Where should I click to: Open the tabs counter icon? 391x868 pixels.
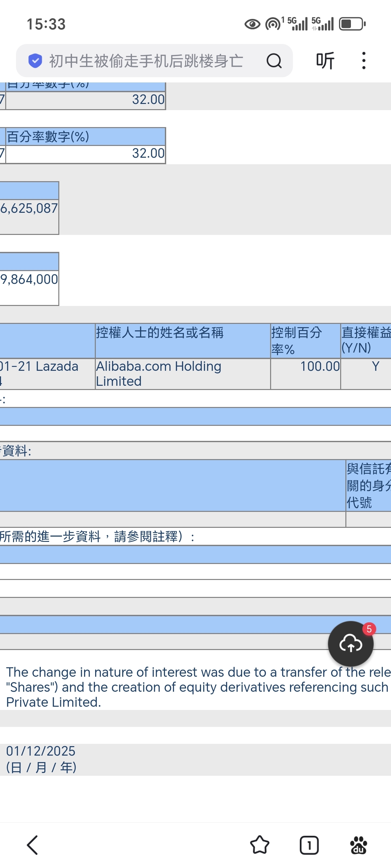tap(309, 845)
